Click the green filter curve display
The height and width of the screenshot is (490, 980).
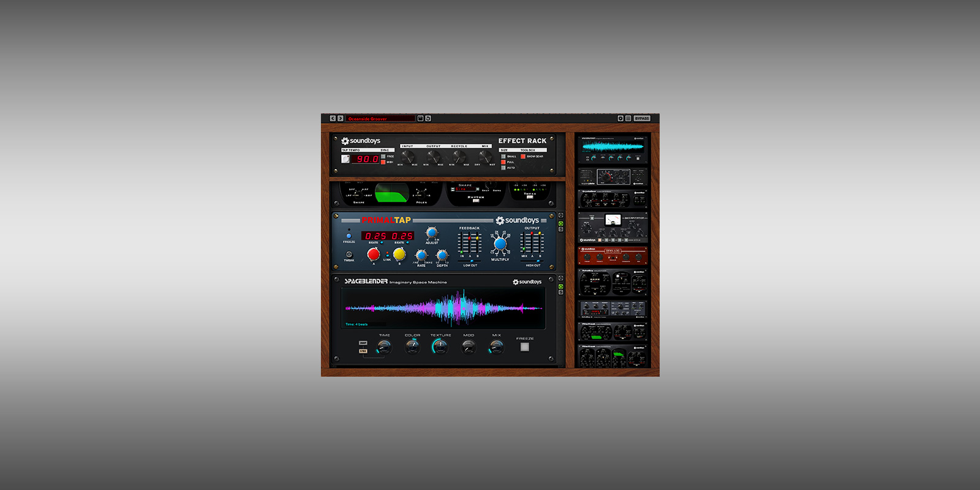tap(392, 192)
